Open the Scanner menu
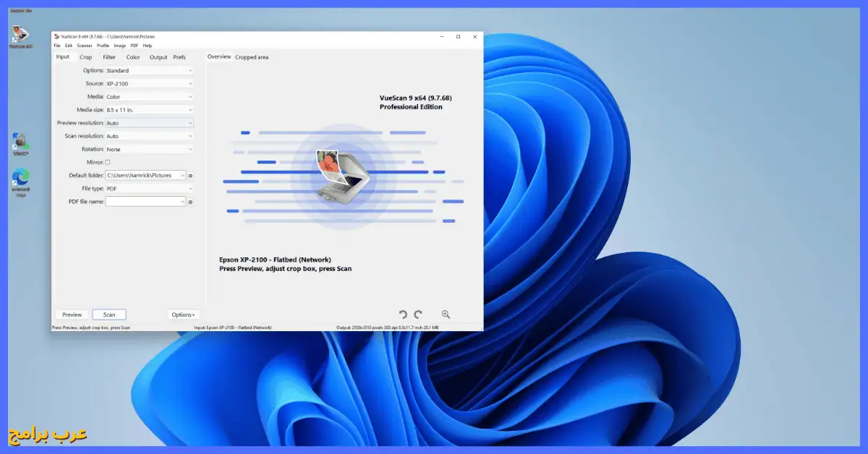The image size is (868, 454). point(85,46)
